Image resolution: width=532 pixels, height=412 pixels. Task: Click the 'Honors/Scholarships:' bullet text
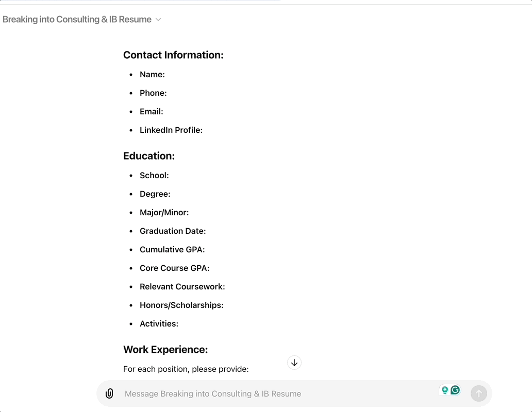point(181,305)
